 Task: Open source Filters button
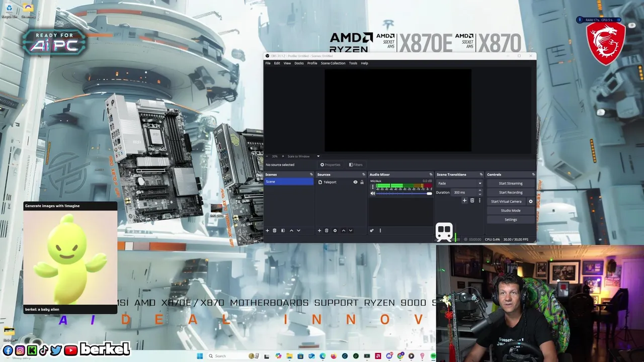(x=356, y=165)
